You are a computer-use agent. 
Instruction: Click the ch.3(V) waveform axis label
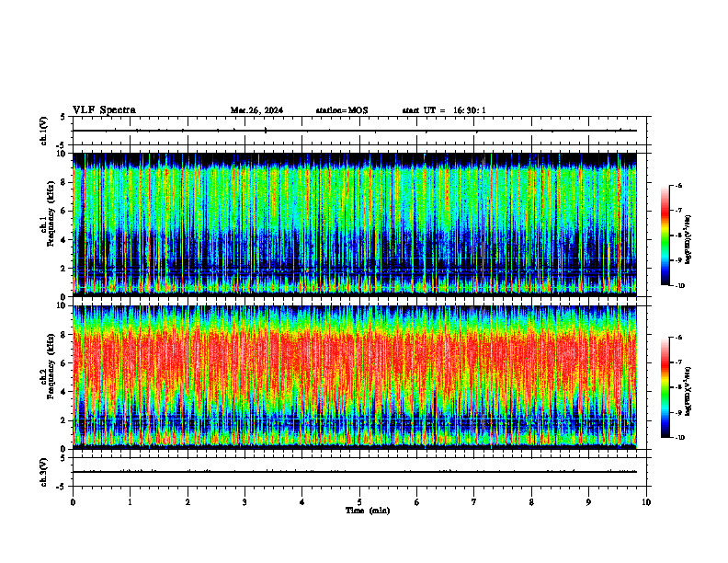(44, 472)
